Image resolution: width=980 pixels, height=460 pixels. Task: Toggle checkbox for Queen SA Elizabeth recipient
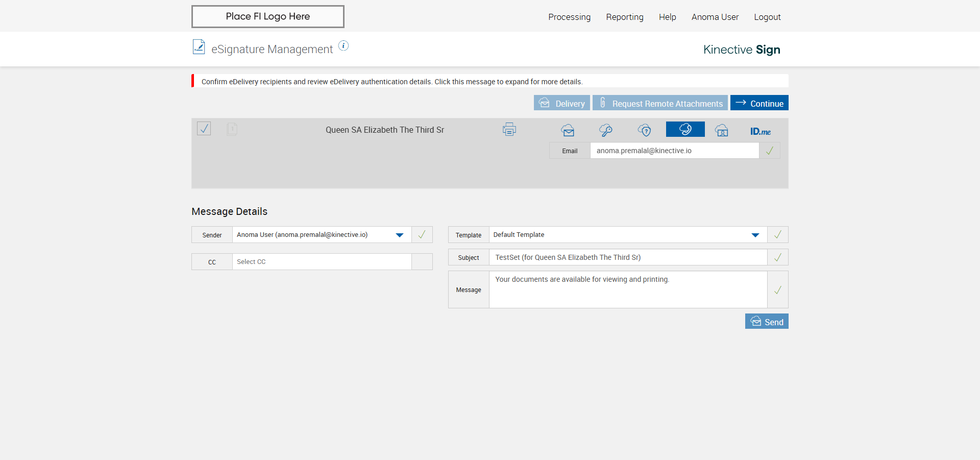click(x=204, y=129)
